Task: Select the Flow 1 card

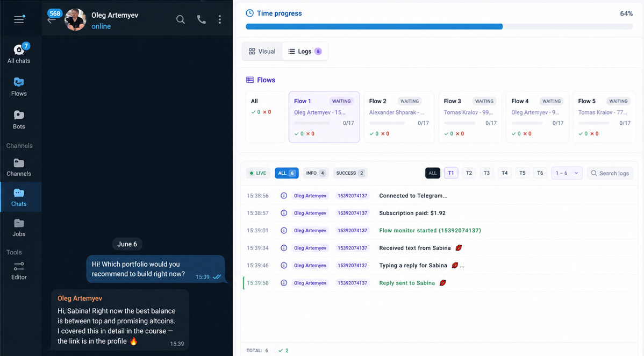Action: (x=324, y=117)
